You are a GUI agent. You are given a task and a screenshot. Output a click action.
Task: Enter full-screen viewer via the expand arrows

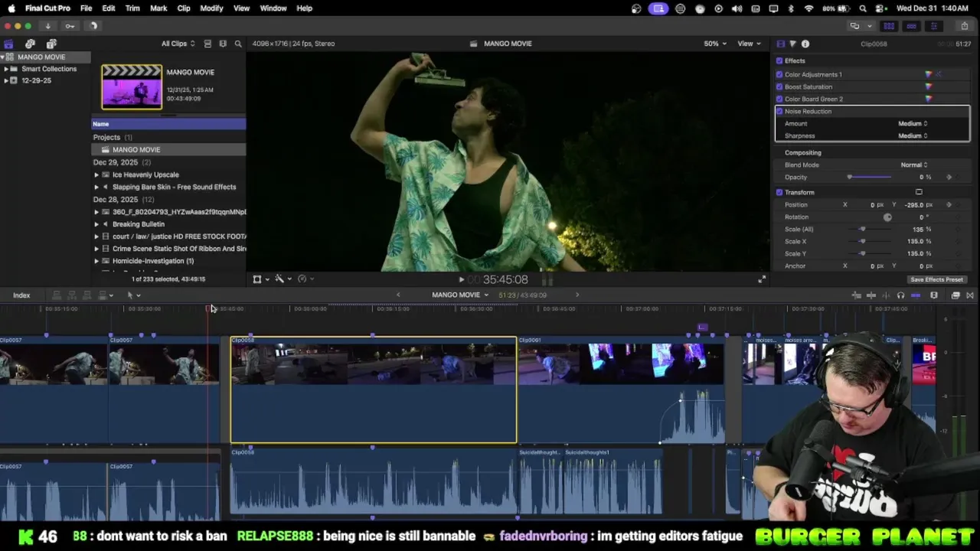tap(762, 279)
